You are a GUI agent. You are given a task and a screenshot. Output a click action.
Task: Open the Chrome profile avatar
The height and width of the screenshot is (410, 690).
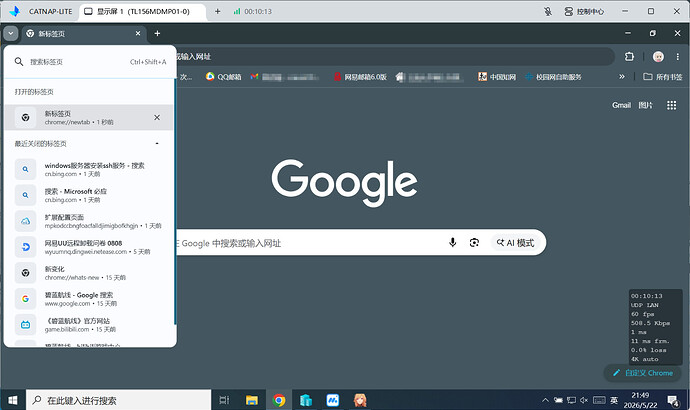coord(658,56)
